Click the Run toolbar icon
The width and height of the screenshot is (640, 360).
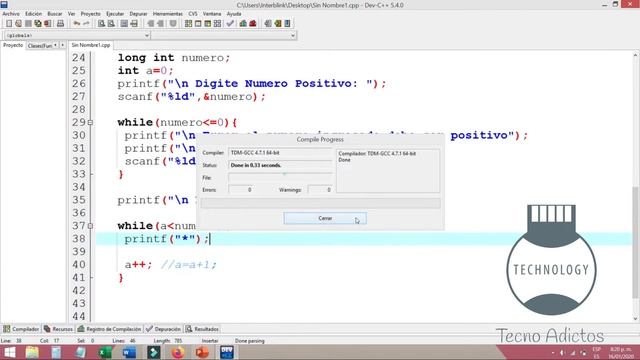pyautogui.click(x=198, y=24)
